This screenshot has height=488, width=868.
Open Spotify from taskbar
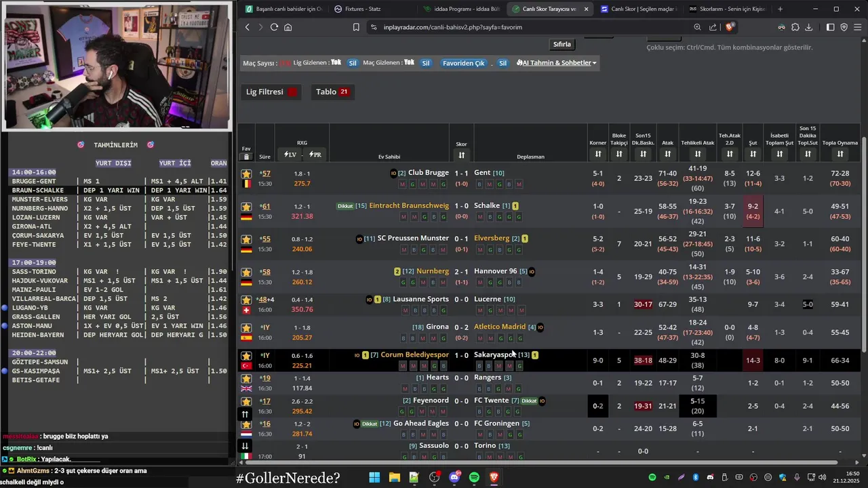coord(474,478)
